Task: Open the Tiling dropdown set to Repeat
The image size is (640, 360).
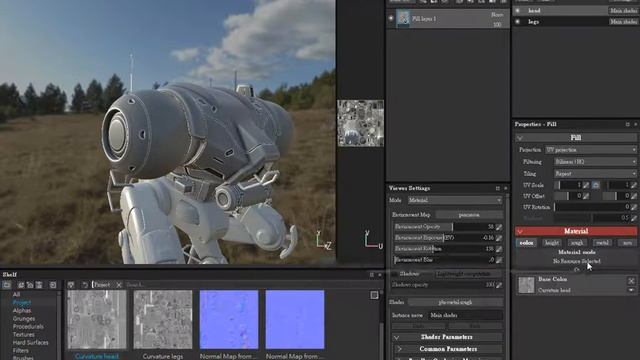Action: [595, 173]
